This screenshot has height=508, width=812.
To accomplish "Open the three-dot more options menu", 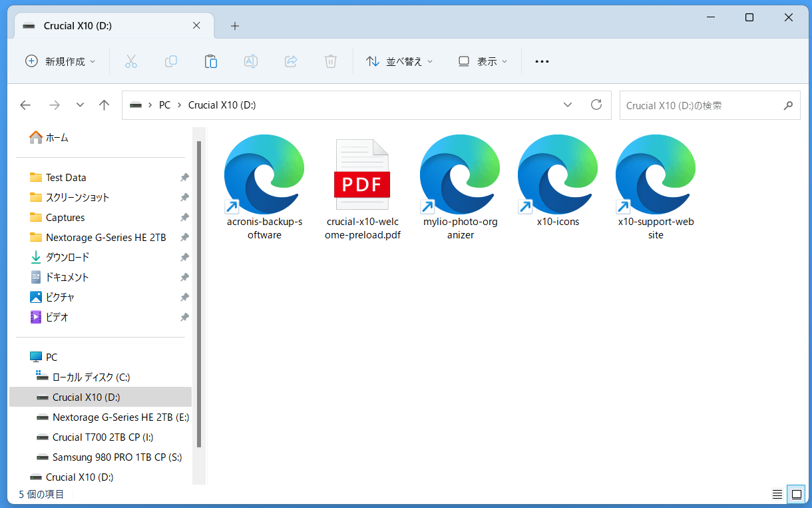I will tap(542, 61).
